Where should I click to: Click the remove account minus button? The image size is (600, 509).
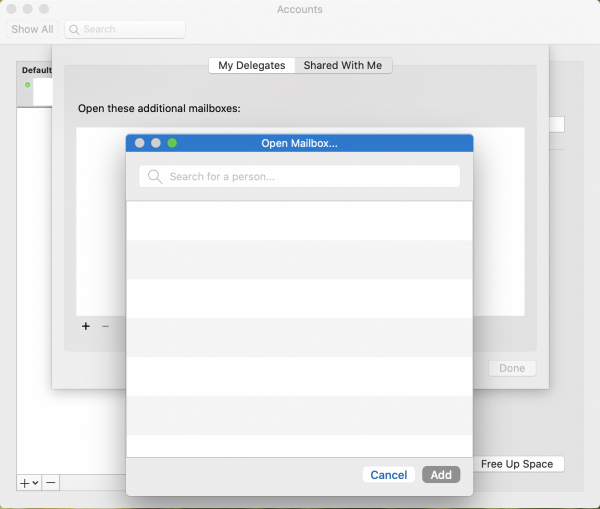pyautogui.click(x=51, y=482)
